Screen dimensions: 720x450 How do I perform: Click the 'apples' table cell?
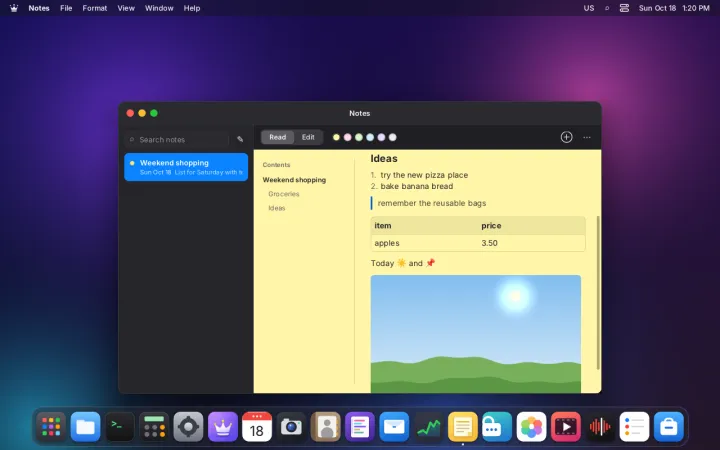(x=387, y=243)
